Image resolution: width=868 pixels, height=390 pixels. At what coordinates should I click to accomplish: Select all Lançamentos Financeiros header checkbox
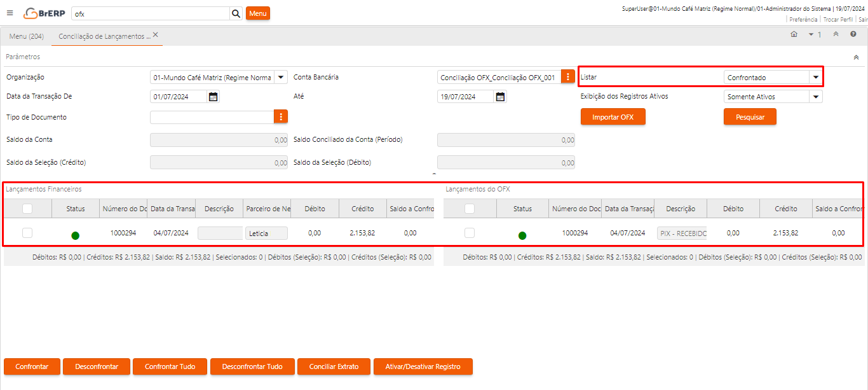point(27,209)
